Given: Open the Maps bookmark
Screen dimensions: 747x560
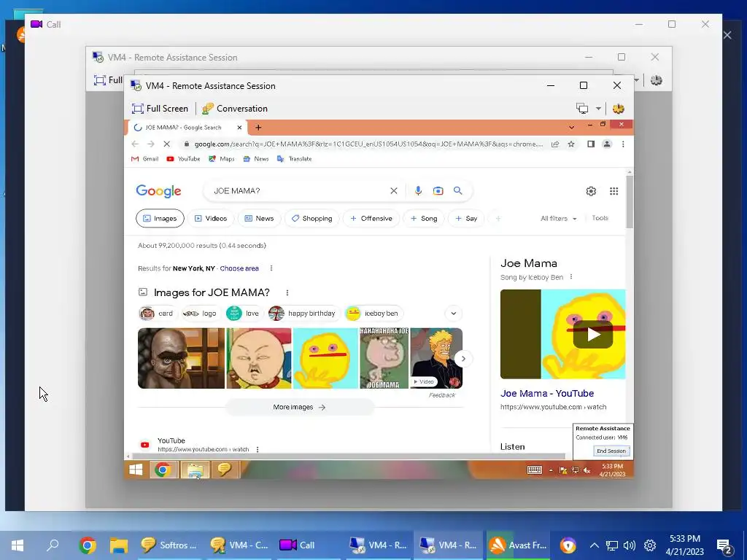Looking at the screenshot, I should point(222,159).
